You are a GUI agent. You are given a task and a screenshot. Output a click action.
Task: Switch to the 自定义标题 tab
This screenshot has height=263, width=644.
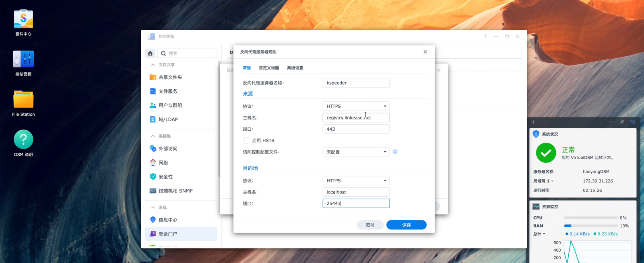pos(269,68)
